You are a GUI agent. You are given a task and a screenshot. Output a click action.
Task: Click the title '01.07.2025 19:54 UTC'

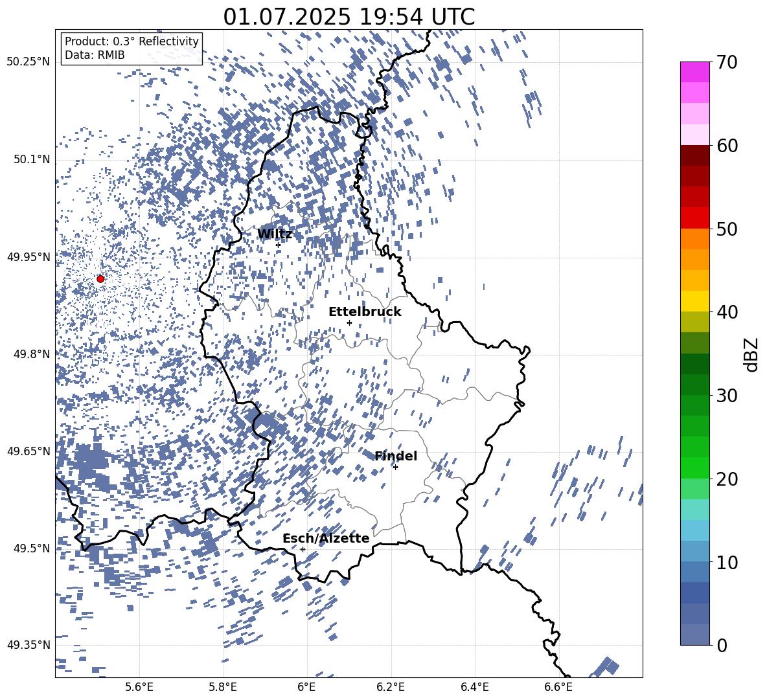click(349, 17)
